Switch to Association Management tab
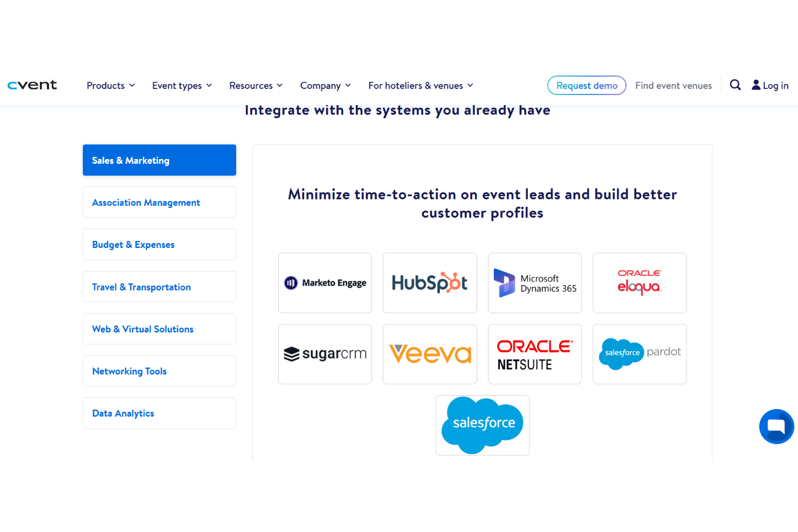798x532 pixels. (x=160, y=202)
